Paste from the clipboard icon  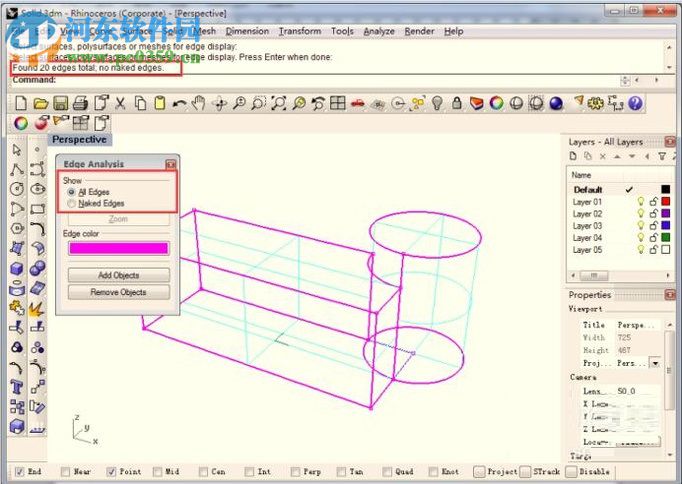(160, 103)
